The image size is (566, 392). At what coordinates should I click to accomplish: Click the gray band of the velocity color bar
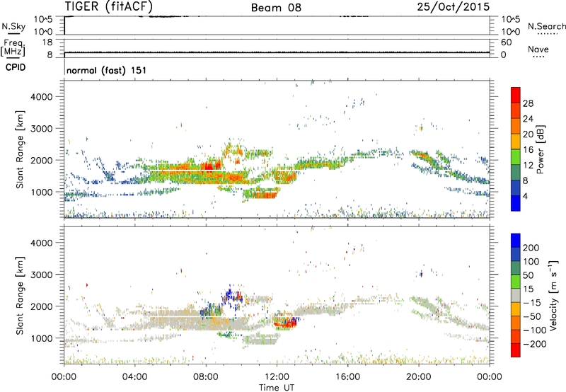click(516, 295)
